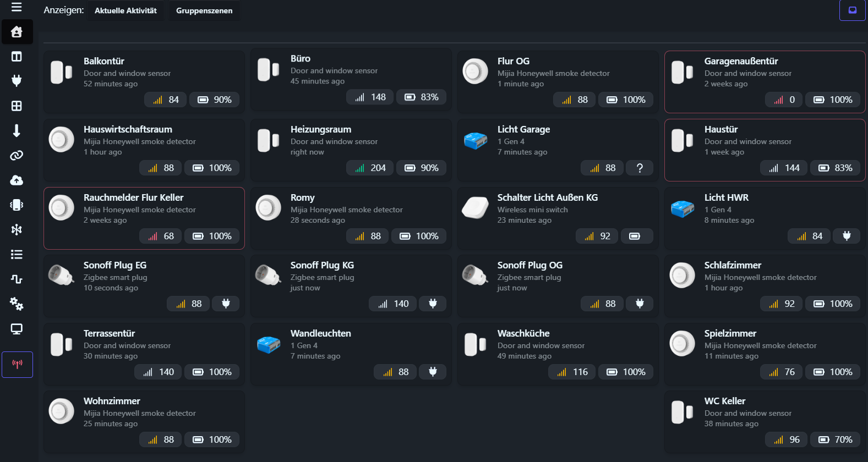Click the purple button in the top right corner
This screenshot has height=462, width=868.
pyautogui.click(x=852, y=10)
